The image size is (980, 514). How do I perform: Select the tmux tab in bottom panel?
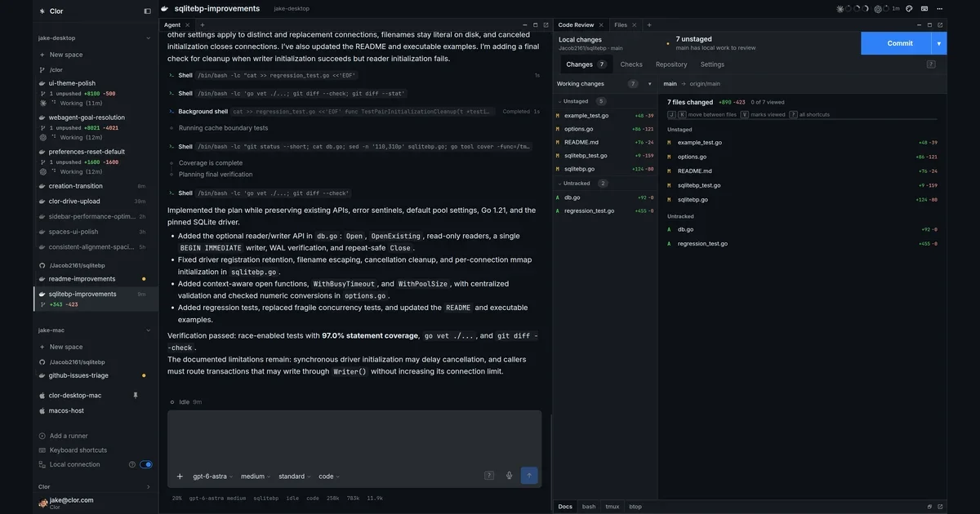pos(612,507)
